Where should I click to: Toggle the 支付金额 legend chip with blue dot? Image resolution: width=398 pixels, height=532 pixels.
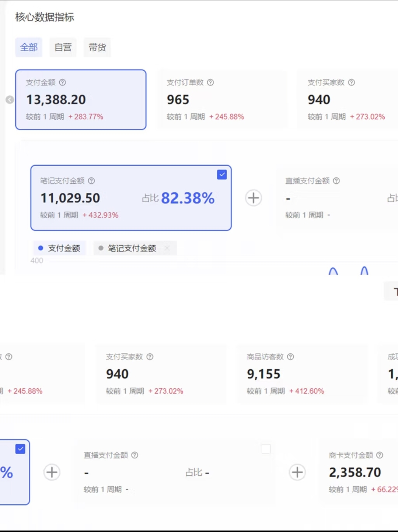pos(60,248)
